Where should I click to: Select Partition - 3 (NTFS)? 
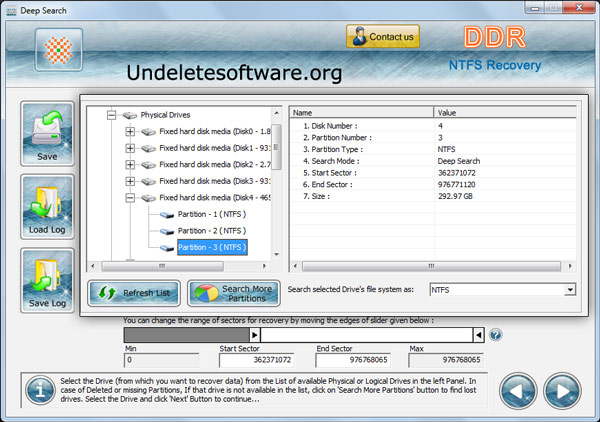[x=212, y=247]
